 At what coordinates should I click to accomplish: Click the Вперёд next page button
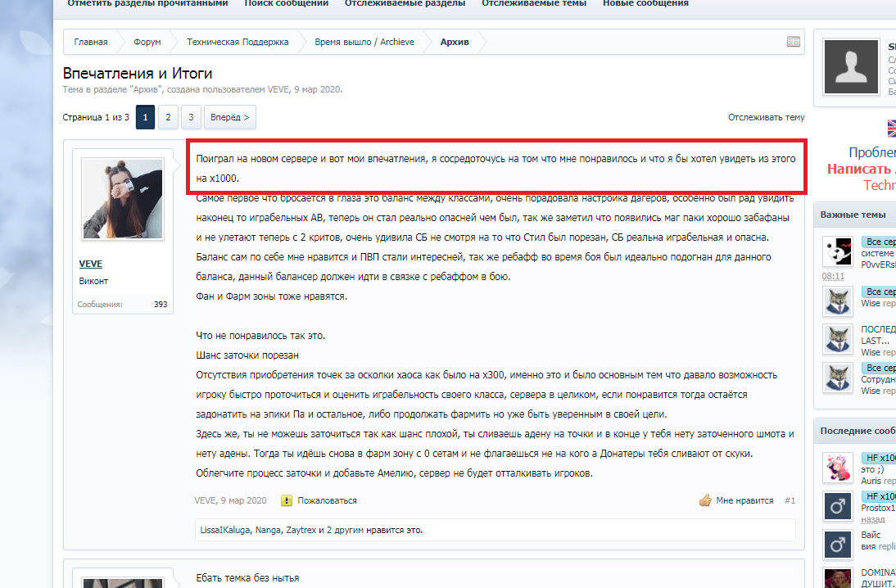point(229,118)
